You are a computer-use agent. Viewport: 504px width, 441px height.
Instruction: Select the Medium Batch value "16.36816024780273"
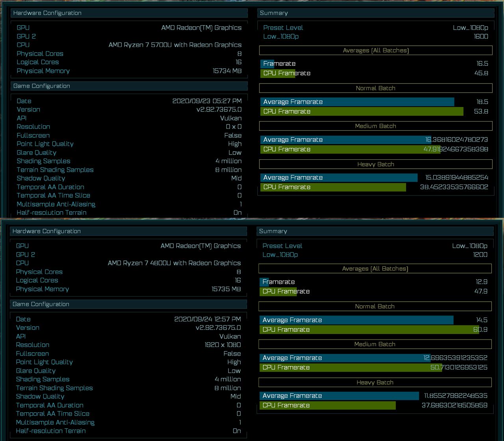tap(457, 140)
